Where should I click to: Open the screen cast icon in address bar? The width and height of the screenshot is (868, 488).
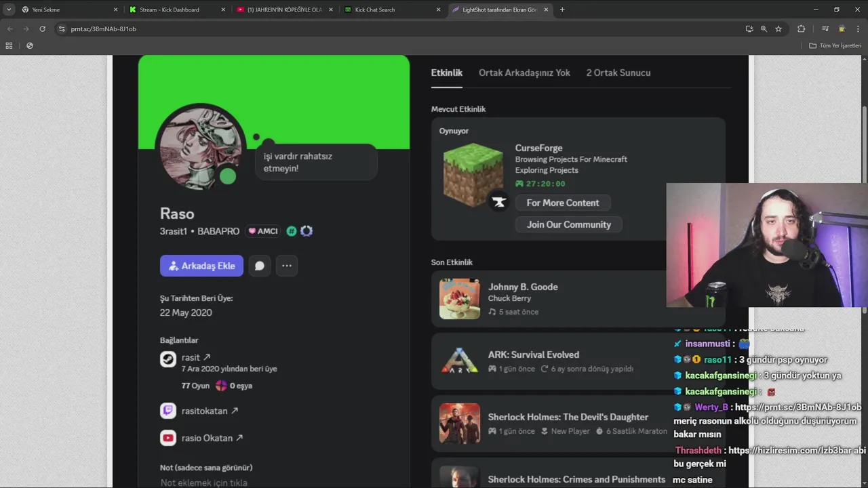(749, 29)
